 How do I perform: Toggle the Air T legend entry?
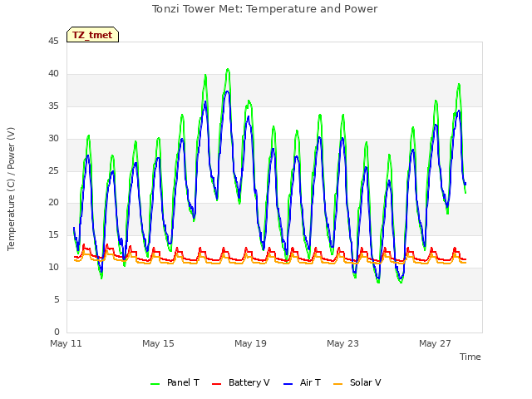tap(302, 382)
